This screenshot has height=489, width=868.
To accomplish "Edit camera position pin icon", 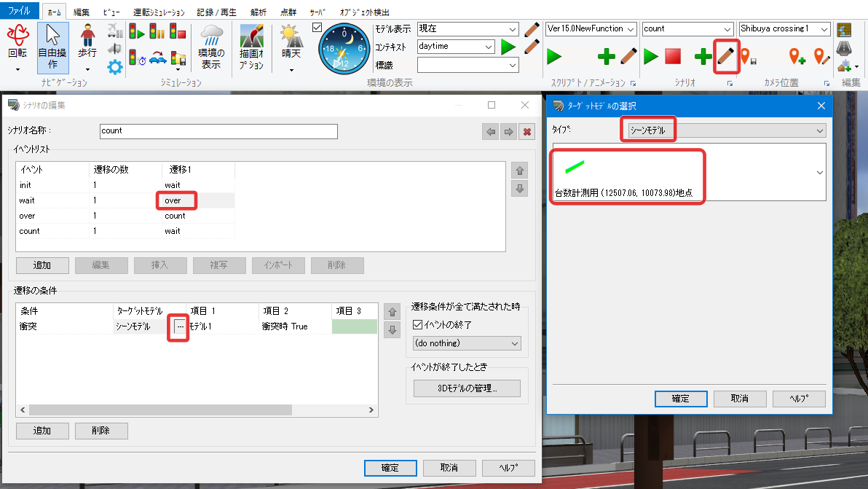I will 821,57.
